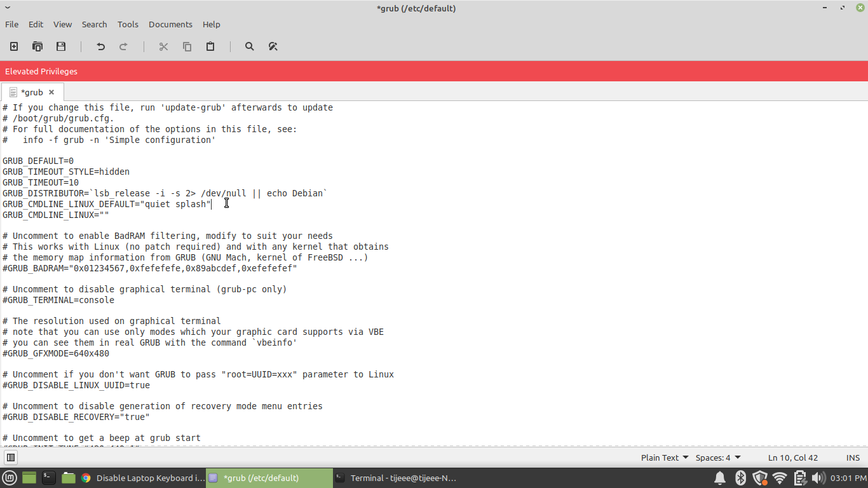Undo the last edit
Screen dimensions: 868x488
pos(100,46)
